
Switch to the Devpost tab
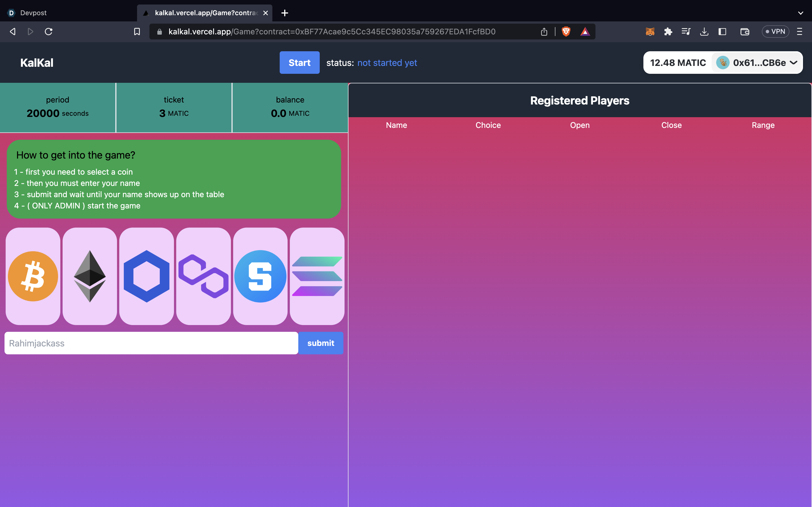point(34,13)
